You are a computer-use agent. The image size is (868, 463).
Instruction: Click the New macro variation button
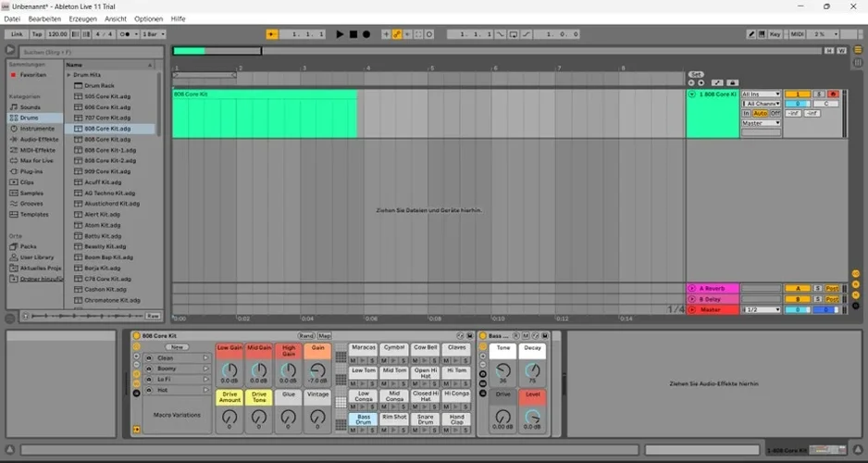[x=177, y=347]
